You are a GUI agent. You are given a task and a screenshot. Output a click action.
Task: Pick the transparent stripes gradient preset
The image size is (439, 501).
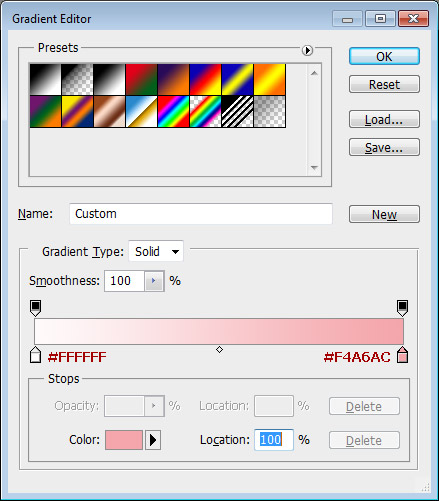pos(237,111)
